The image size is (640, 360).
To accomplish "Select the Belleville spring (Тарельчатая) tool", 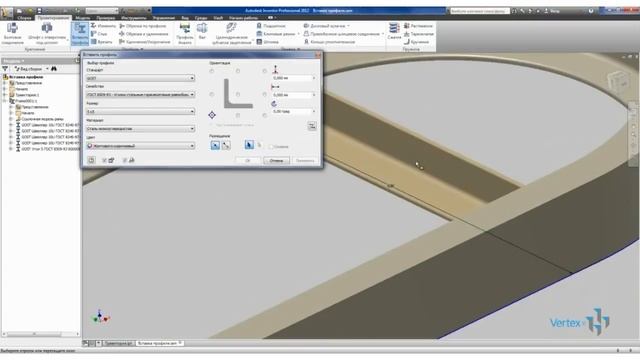I will (419, 34).
